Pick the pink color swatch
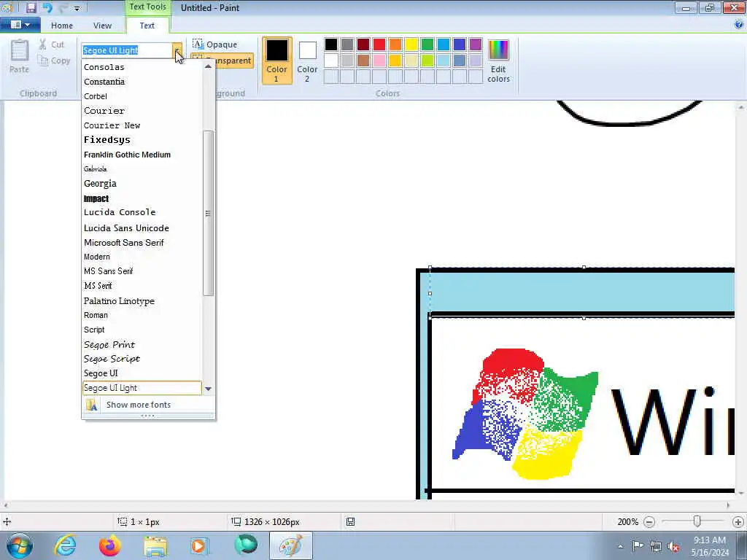This screenshot has height=560, width=747. pyautogui.click(x=379, y=61)
